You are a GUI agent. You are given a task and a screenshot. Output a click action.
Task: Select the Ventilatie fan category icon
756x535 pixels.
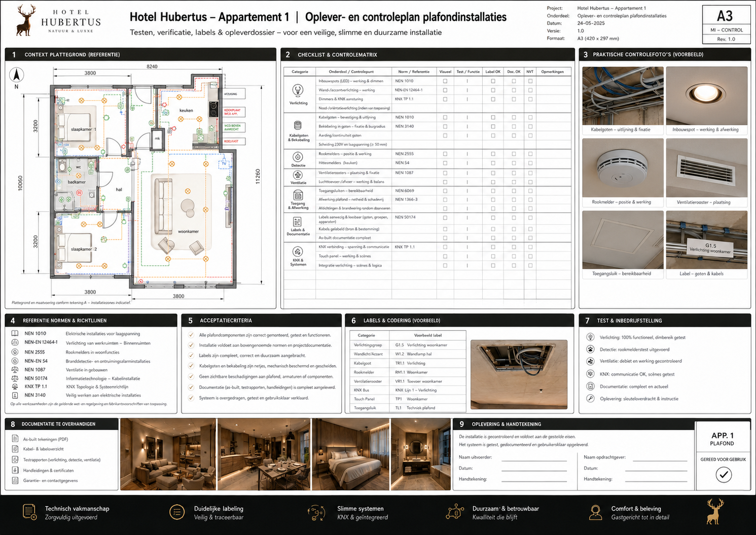[x=298, y=175]
